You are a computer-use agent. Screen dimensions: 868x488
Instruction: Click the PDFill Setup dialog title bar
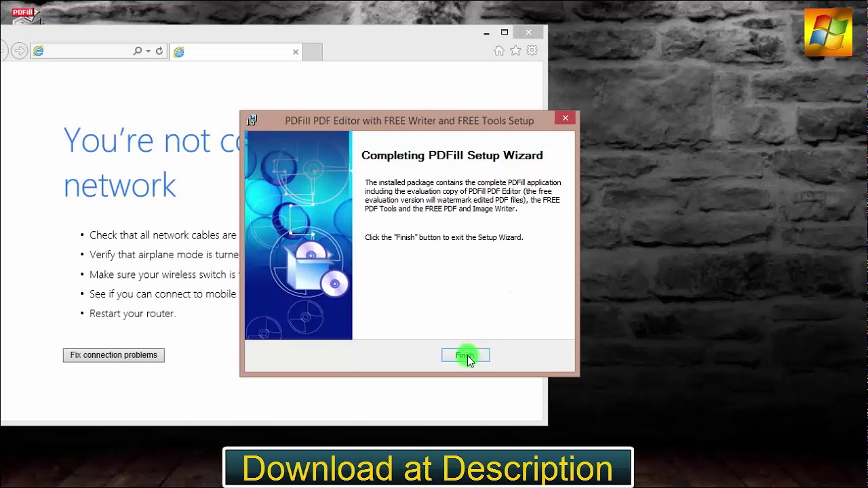pos(409,120)
